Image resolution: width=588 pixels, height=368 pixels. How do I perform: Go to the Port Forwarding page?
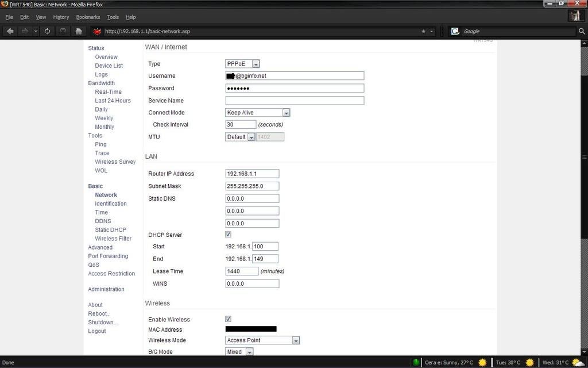point(108,256)
